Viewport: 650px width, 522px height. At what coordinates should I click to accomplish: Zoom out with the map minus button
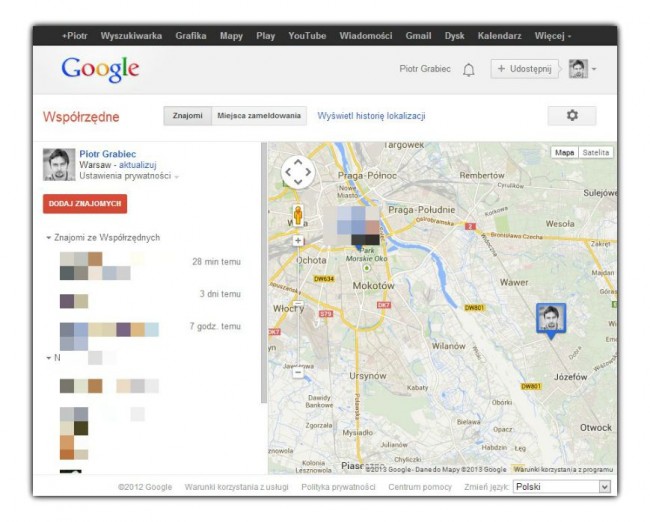pos(298,373)
